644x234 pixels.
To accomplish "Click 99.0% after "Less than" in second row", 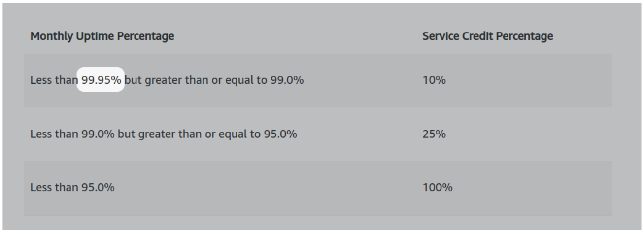I will 98,134.
